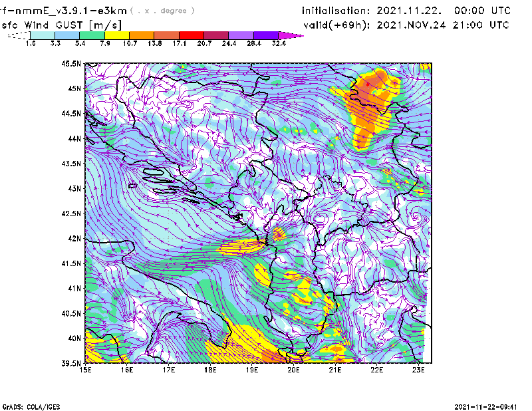
Task: Click the 15E longitude label
Action: pos(85,370)
